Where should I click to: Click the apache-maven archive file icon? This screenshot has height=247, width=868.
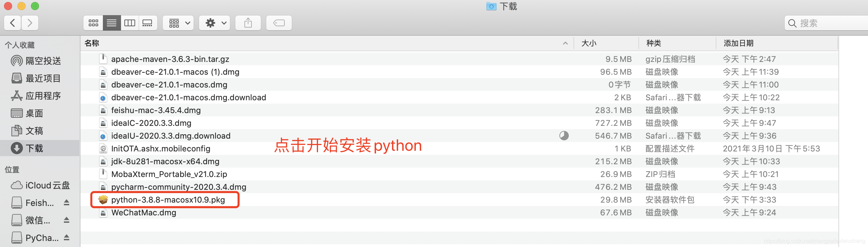click(103, 59)
